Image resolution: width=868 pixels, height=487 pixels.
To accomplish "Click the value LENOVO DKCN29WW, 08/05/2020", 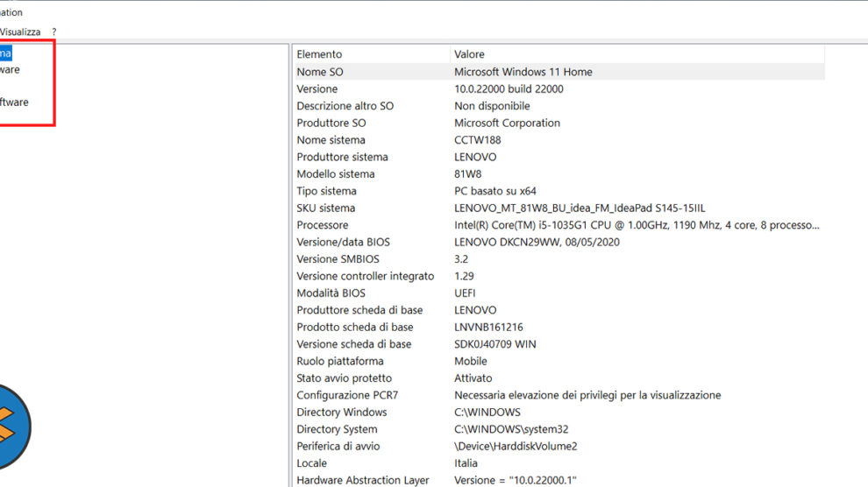I will [537, 242].
